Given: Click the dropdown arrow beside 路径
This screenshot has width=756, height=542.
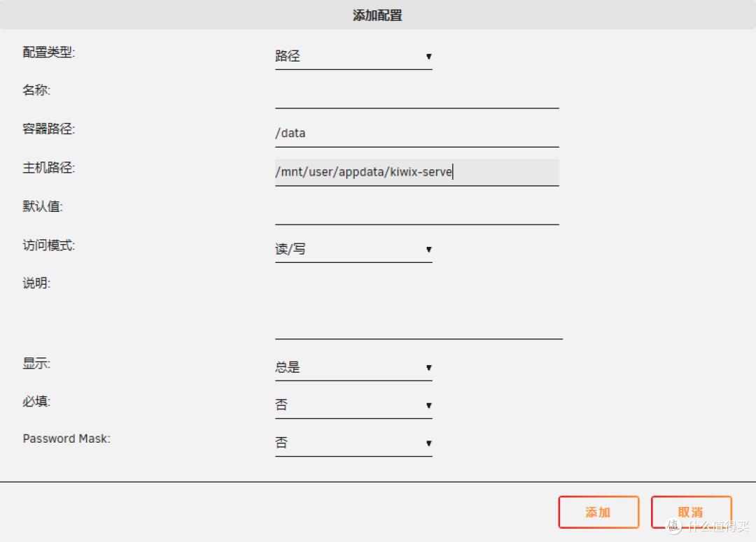Looking at the screenshot, I should point(428,57).
